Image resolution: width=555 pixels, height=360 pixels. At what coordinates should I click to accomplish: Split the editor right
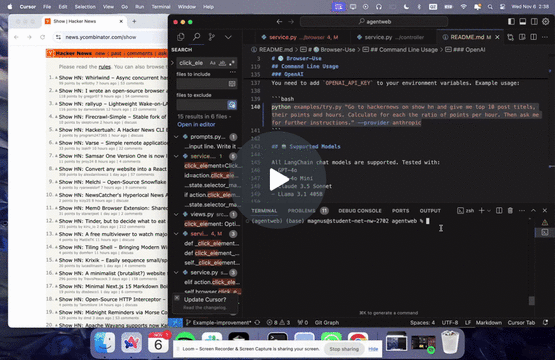[533, 37]
